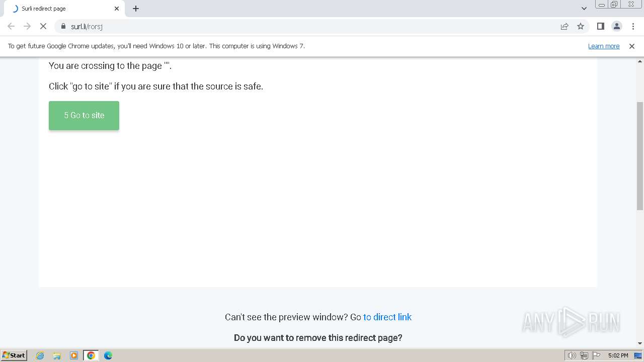This screenshot has width=644, height=362.
Task: Launch Internet Explorer from the taskbar
Action: pyautogui.click(x=40, y=355)
